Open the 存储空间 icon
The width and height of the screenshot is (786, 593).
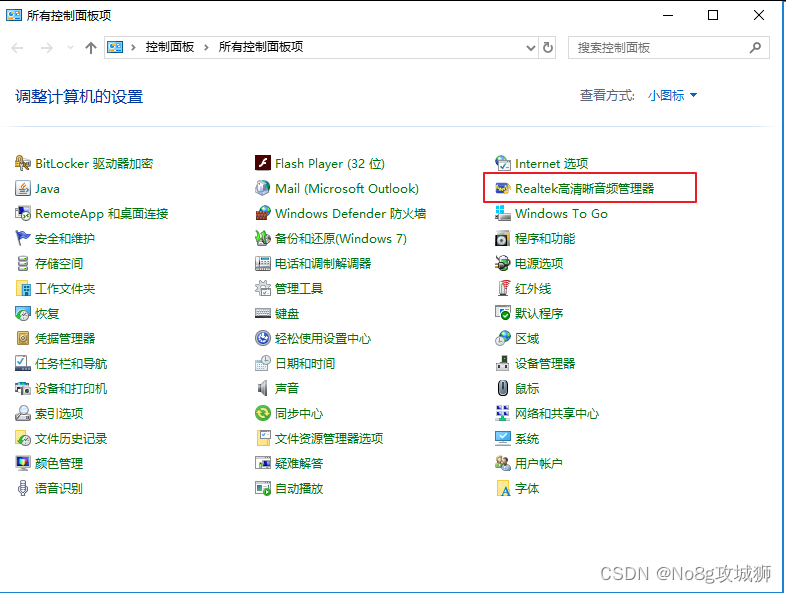[x=23, y=264]
